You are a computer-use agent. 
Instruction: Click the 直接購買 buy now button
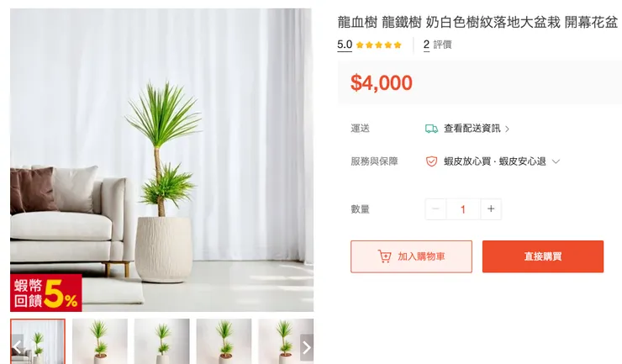coord(543,256)
